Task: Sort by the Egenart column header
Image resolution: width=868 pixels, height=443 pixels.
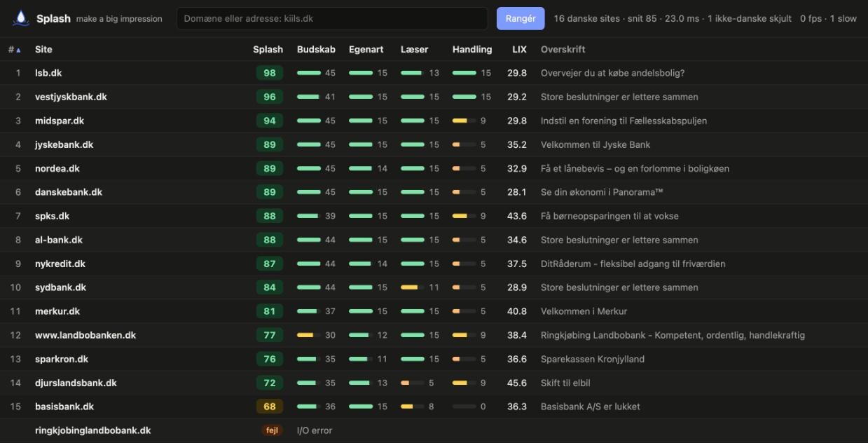Action: [x=366, y=49]
